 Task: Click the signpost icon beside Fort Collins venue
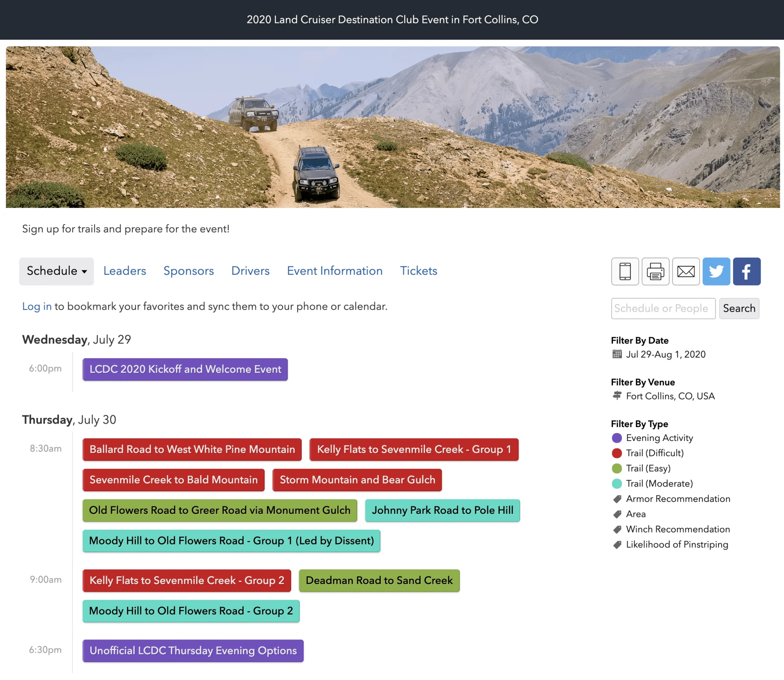(x=617, y=395)
